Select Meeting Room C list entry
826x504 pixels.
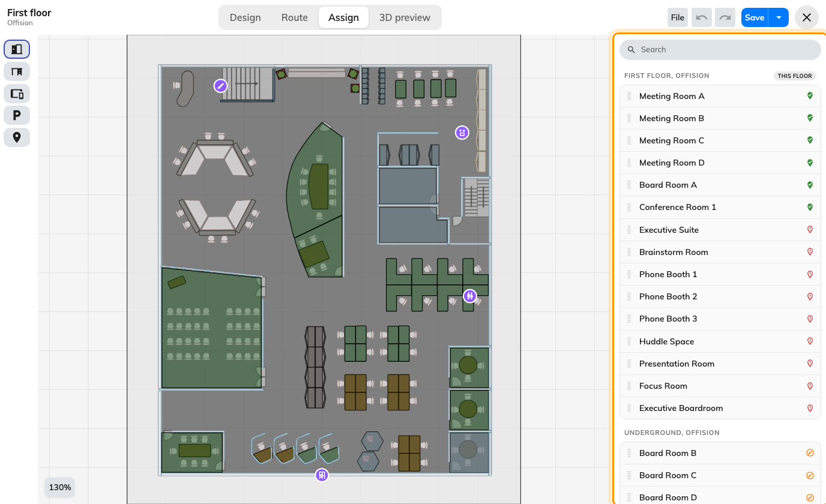pos(720,140)
